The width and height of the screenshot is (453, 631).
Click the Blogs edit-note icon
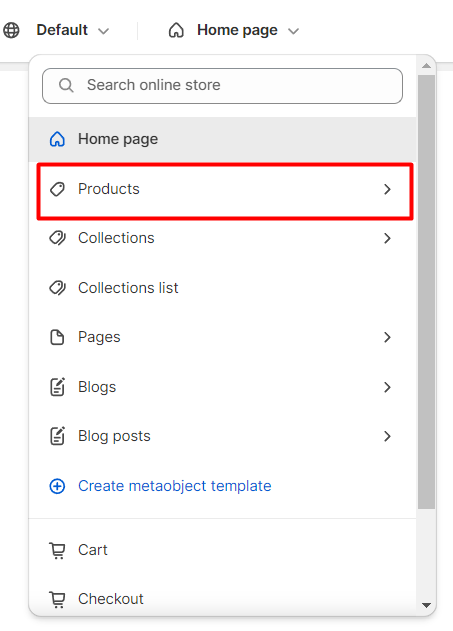point(57,387)
